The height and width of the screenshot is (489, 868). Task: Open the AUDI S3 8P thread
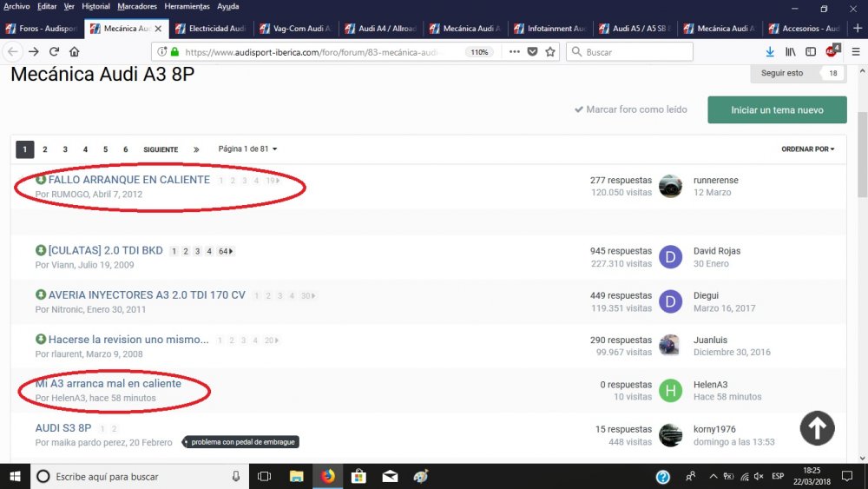tap(63, 428)
